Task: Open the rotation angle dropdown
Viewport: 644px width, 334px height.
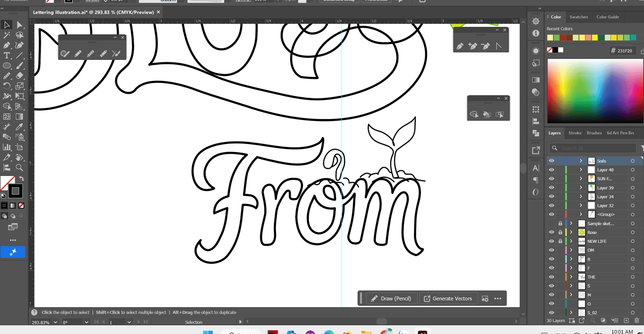Action: 86,322
